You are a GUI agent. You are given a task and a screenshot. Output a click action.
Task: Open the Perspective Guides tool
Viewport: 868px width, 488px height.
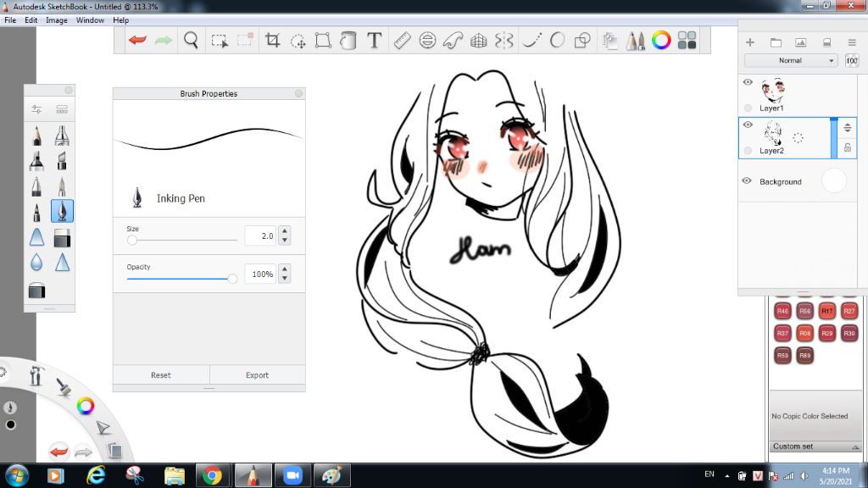click(x=478, y=41)
